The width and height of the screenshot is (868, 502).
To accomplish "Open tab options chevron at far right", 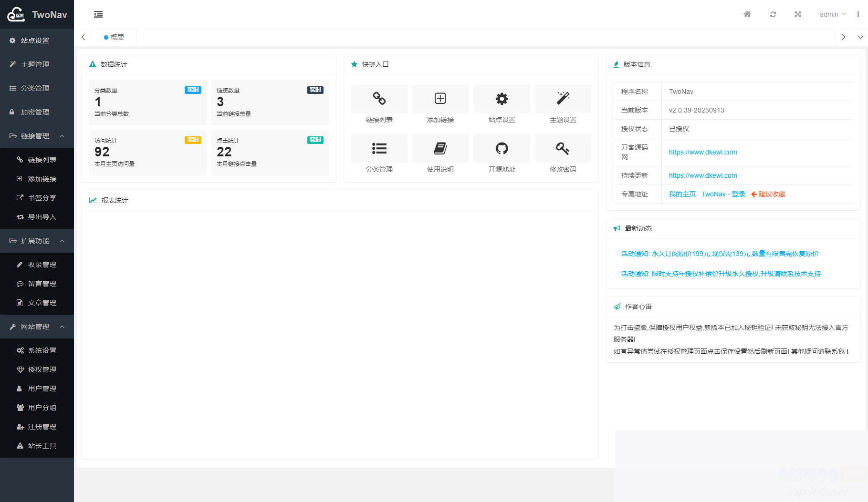I will [x=860, y=37].
